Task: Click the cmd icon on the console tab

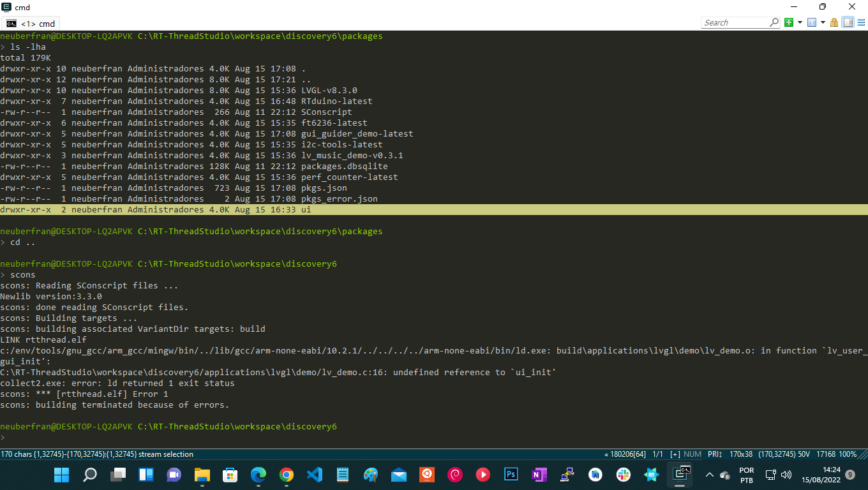Action: tap(11, 22)
